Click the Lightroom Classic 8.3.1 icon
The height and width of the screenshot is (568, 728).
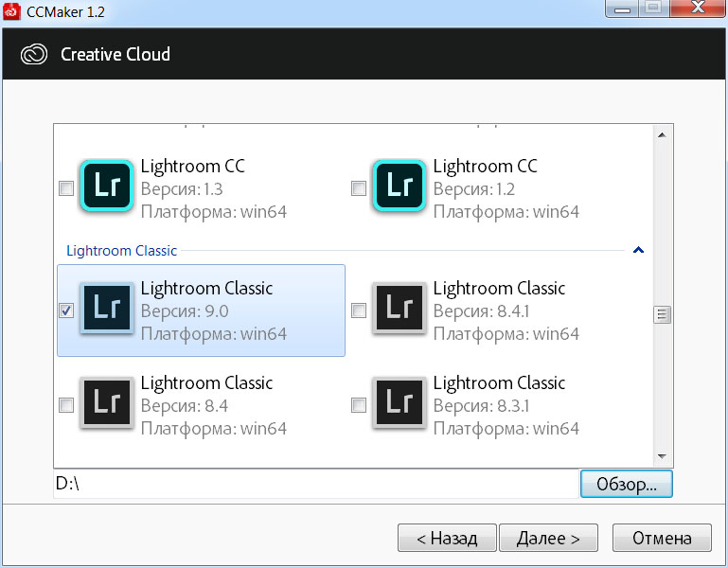pyautogui.click(x=400, y=402)
